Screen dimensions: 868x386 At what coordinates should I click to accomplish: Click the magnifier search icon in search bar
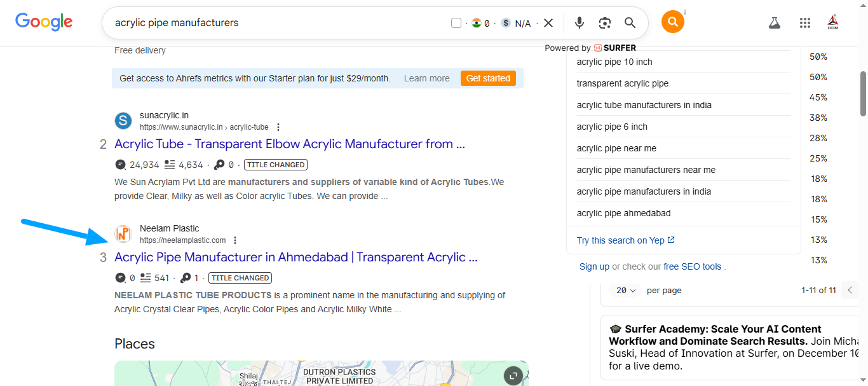(630, 23)
